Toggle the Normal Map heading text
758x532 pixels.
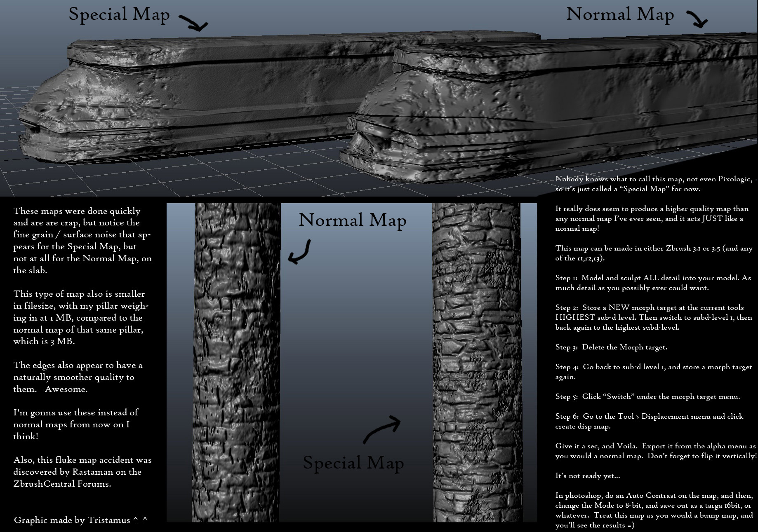click(621, 14)
